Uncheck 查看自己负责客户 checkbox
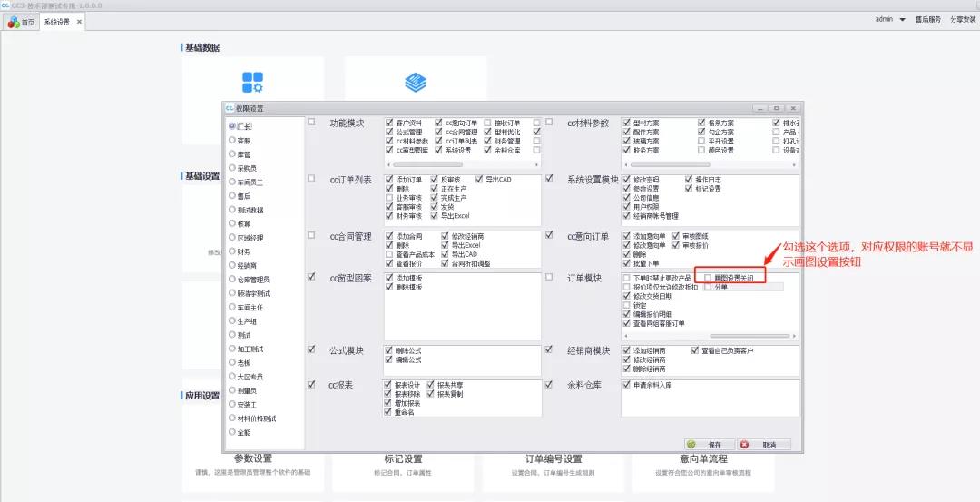980x502 pixels. click(695, 350)
